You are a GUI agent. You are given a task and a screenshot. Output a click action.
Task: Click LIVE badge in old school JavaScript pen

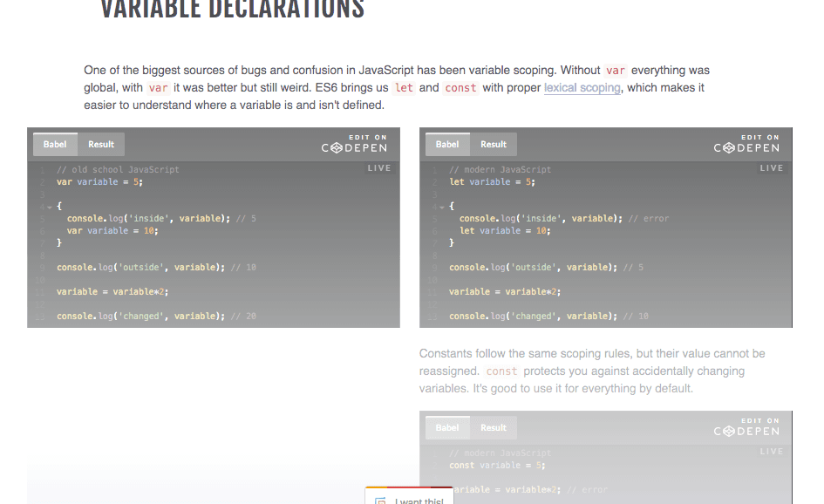[x=379, y=168]
